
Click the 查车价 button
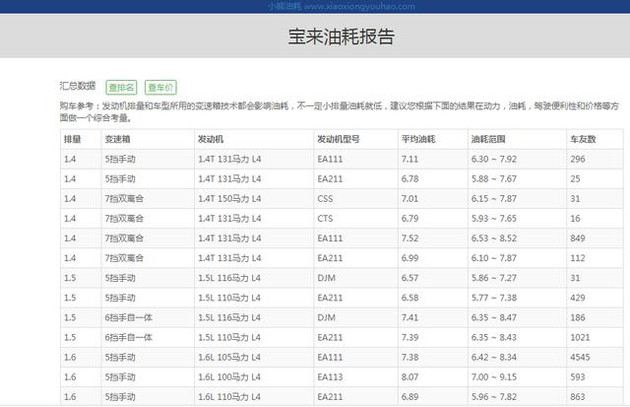click(160, 87)
